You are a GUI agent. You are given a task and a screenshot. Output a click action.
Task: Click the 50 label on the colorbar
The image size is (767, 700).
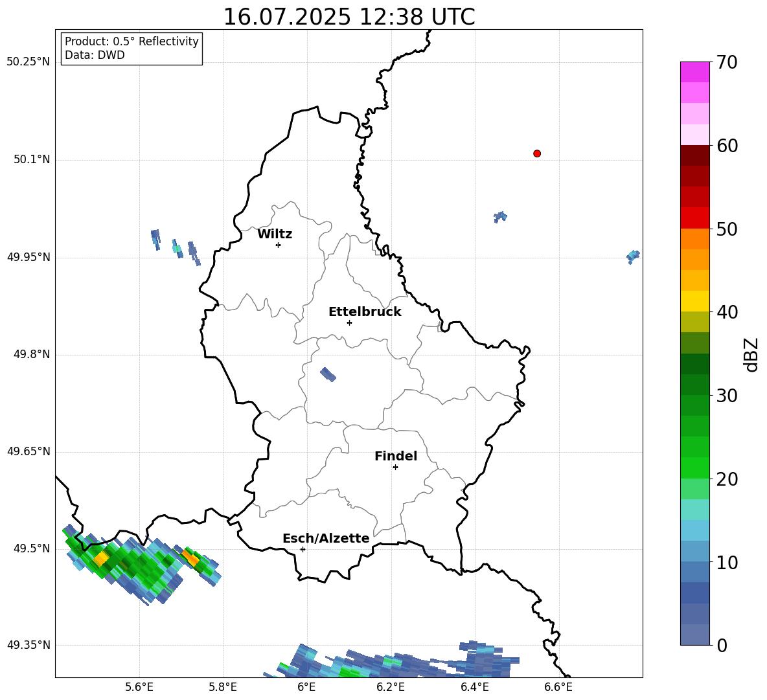pos(727,229)
